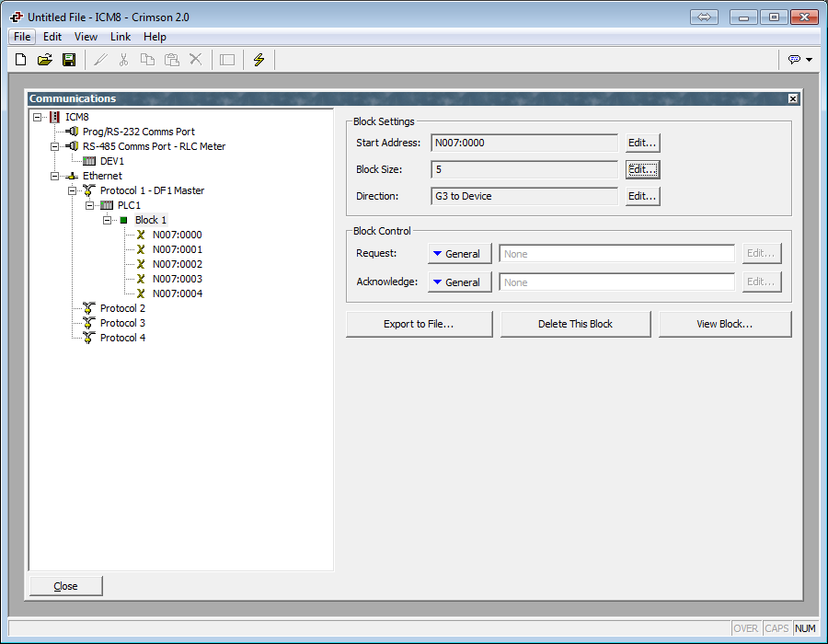Screen dimensions: 828x644
Task: Click the lightning bolt update icon
Action: click(259, 60)
